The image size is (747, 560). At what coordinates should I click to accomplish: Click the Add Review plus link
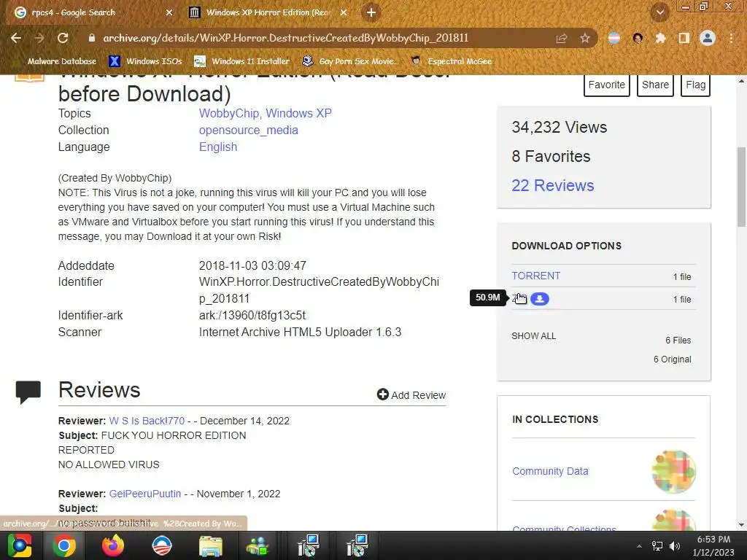click(411, 394)
